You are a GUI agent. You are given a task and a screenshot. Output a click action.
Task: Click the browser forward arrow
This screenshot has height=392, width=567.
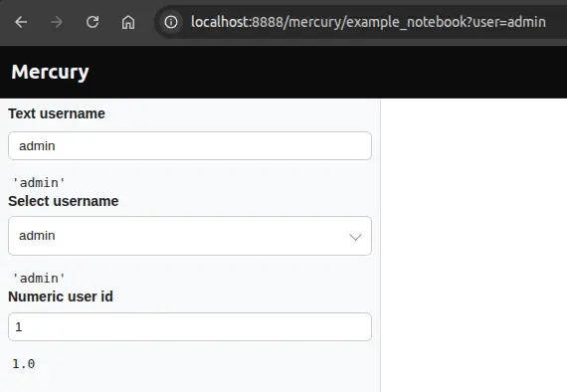click(57, 23)
